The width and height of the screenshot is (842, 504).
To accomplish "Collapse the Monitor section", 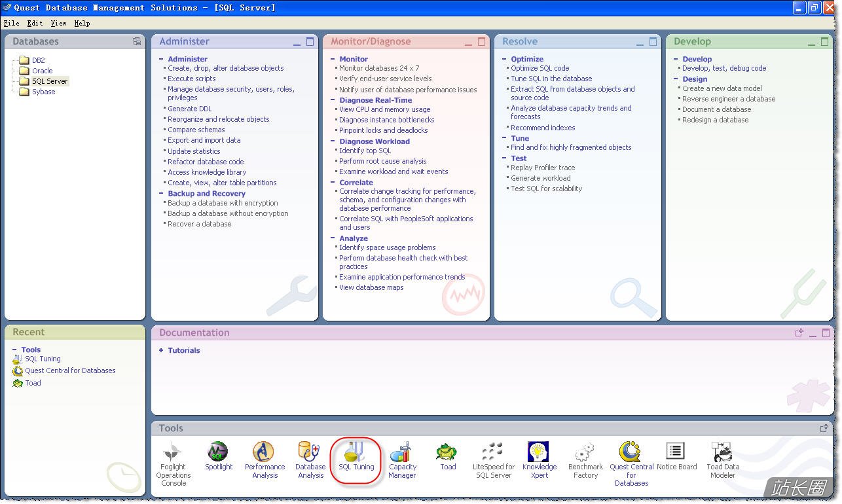I will click(x=333, y=59).
